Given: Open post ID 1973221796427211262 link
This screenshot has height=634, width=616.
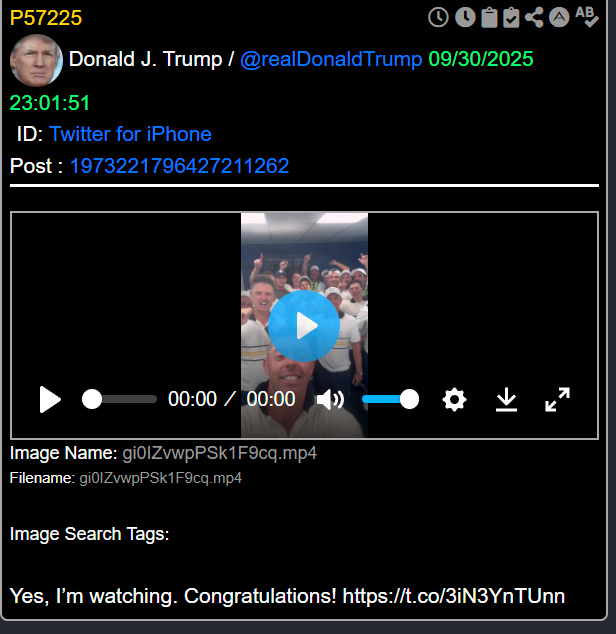Looking at the screenshot, I should point(180,166).
